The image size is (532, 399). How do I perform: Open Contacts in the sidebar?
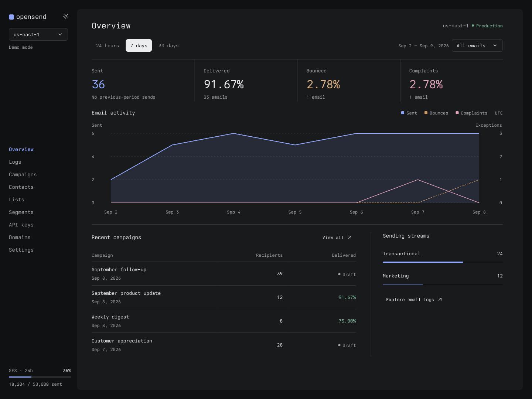click(x=21, y=187)
